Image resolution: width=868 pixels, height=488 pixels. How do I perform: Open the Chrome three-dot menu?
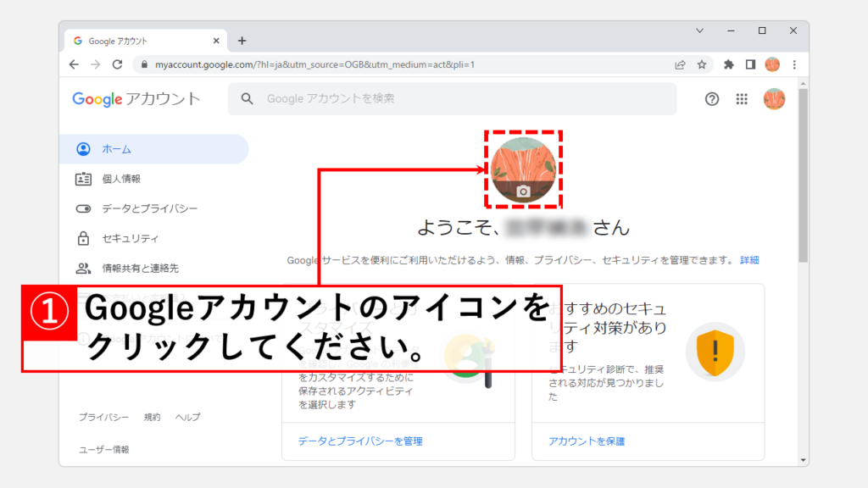tap(794, 64)
